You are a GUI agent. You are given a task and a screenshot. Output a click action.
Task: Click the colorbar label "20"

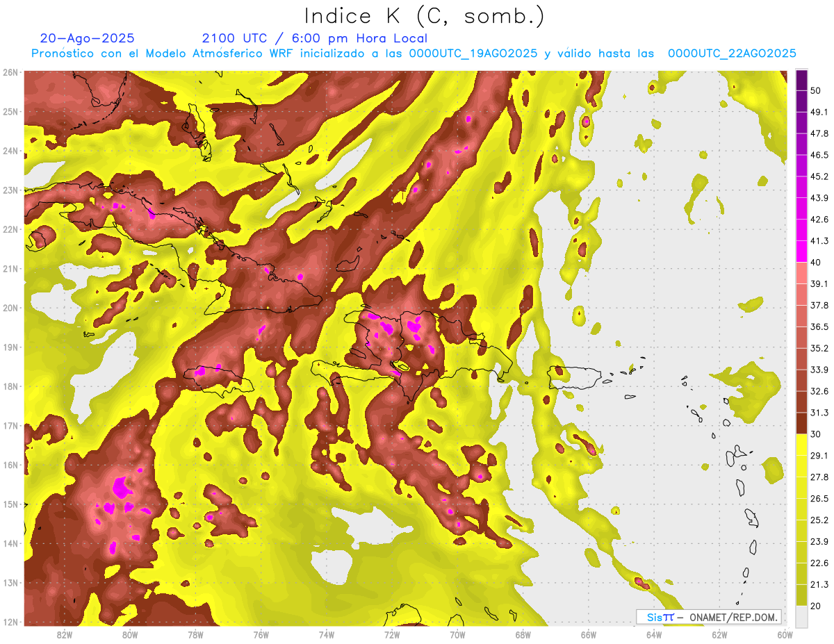[x=817, y=606]
